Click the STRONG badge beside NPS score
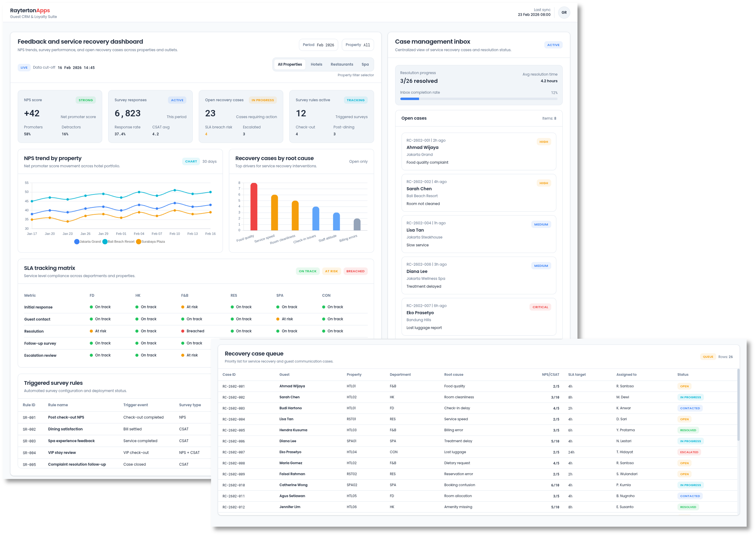Screen dimensions: 756x536 point(85,100)
